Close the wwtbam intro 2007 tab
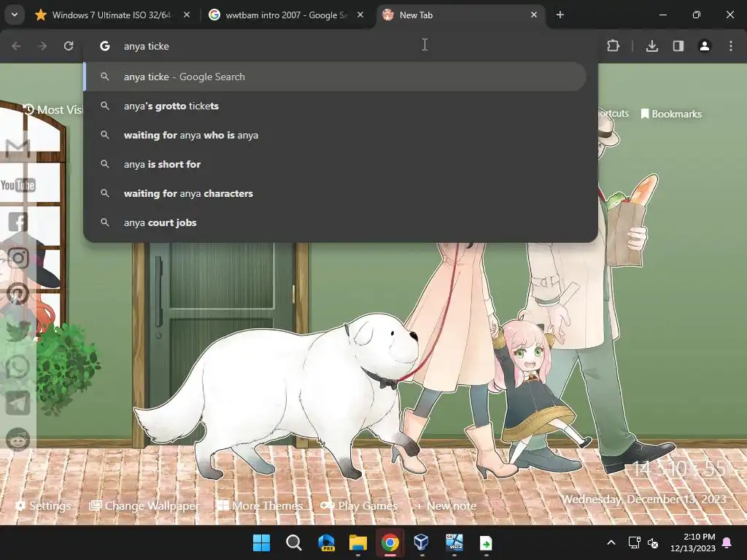 (360, 15)
